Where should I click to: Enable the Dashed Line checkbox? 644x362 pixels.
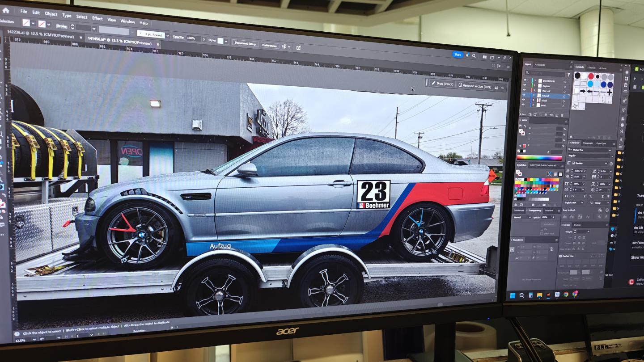coord(560,256)
